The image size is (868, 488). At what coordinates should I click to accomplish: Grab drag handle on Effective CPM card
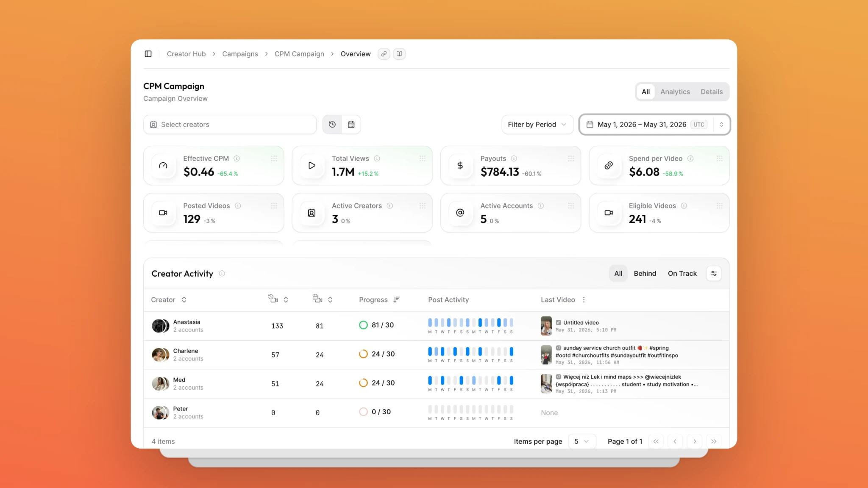(x=274, y=158)
